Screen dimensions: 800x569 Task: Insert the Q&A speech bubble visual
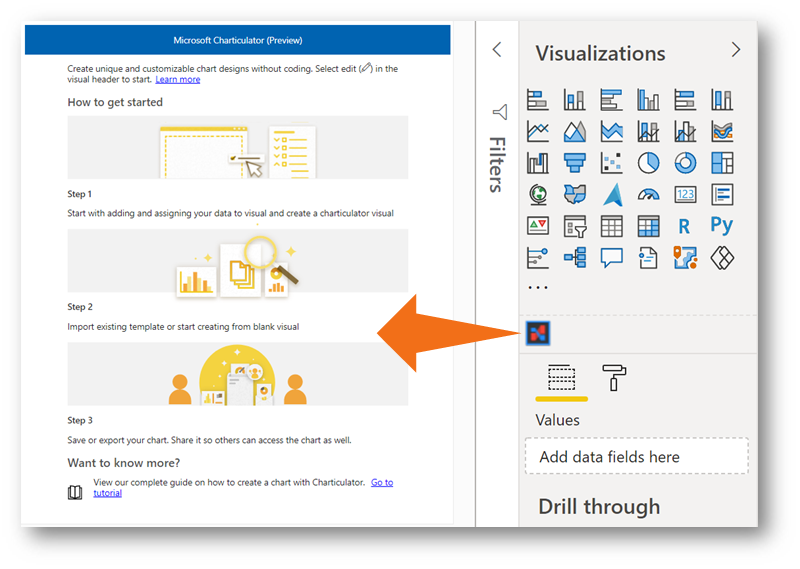[611, 258]
